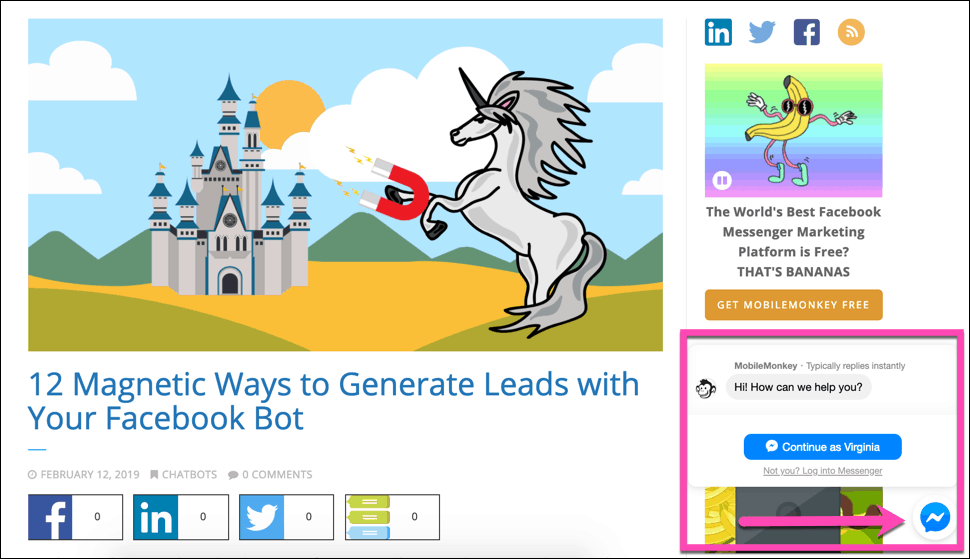The height and width of the screenshot is (559, 970).
Task: Open the LinkedIn profile icon in sidebar
Action: [x=718, y=32]
